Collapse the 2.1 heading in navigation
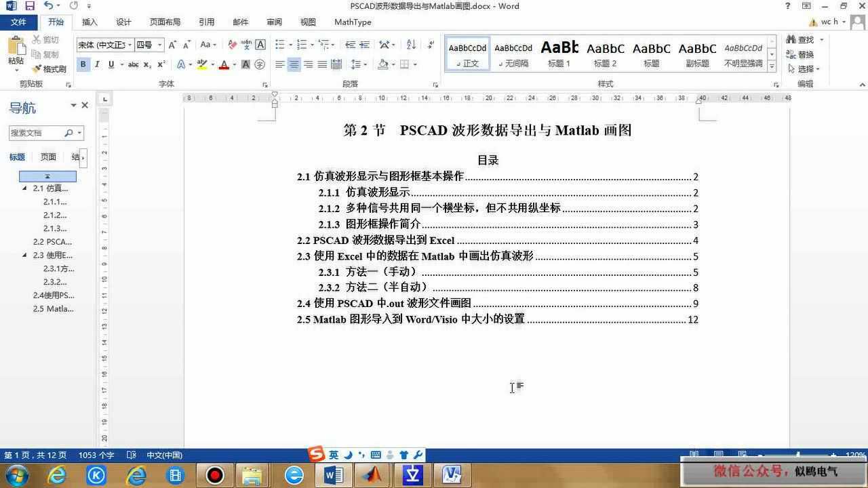Screen dimensions: 868x488 24,188
